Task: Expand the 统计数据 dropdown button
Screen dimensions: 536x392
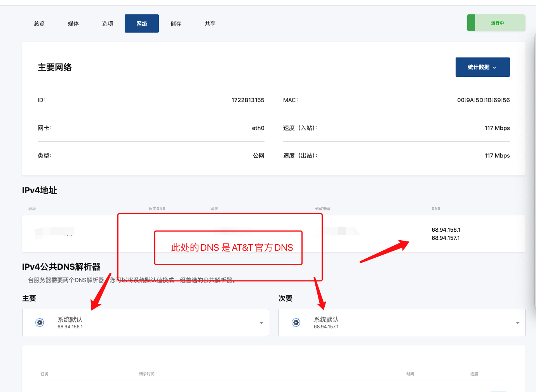Action: pyautogui.click(x=479, y=67)
